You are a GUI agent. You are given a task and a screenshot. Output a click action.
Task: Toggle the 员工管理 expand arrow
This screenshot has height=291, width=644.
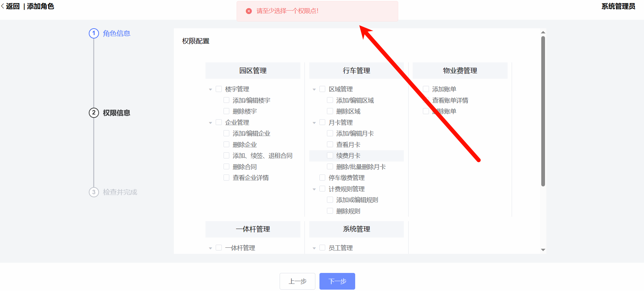coord(314,248)
